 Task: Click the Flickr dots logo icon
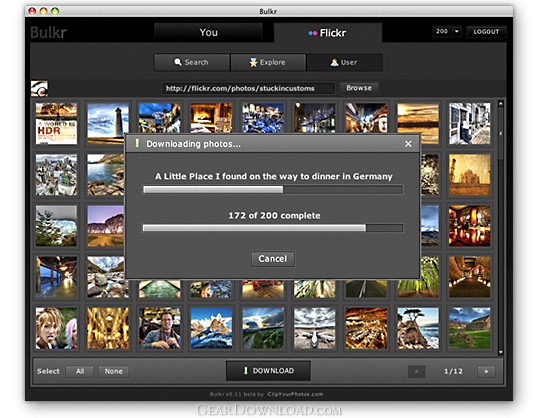pyautogui.click(x=312, y=33)
